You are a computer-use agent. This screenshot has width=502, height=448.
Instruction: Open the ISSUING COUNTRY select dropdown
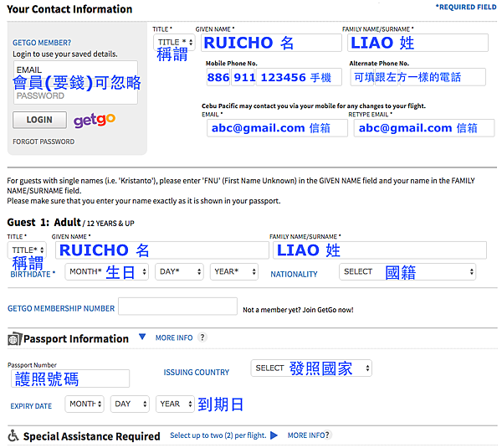pos(311,368)
